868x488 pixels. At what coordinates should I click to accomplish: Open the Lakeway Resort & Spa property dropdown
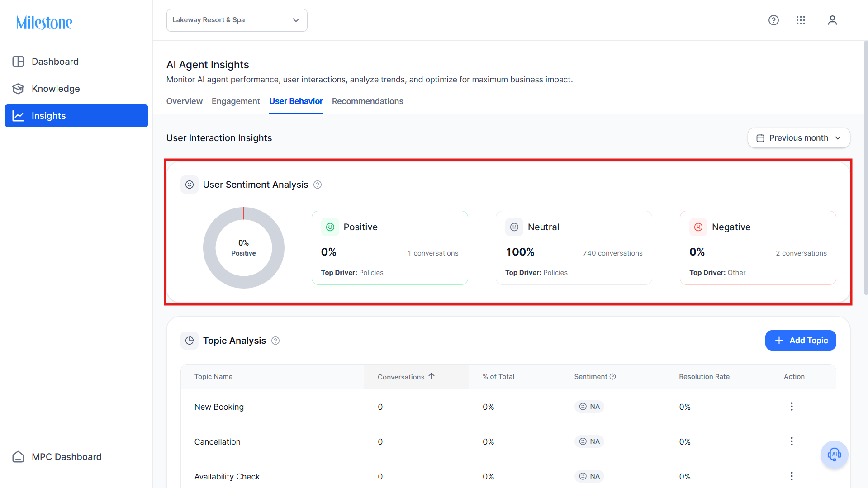pos(237,20)
